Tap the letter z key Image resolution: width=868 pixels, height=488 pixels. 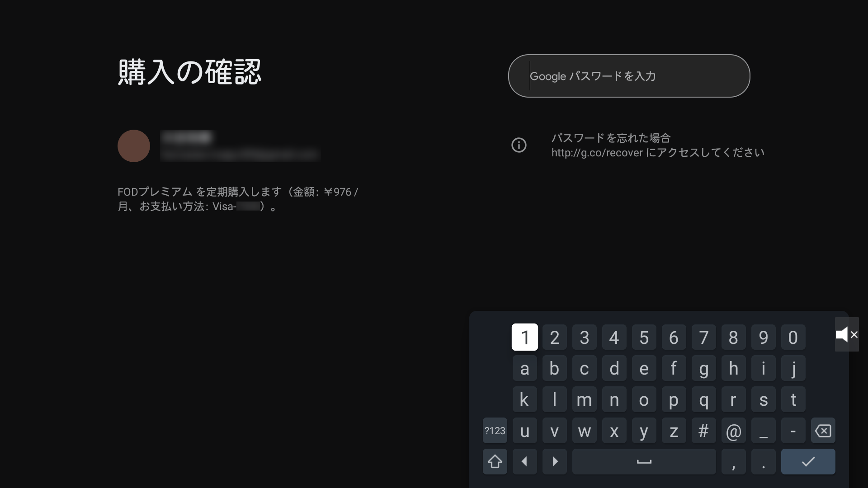coord(674,431)
